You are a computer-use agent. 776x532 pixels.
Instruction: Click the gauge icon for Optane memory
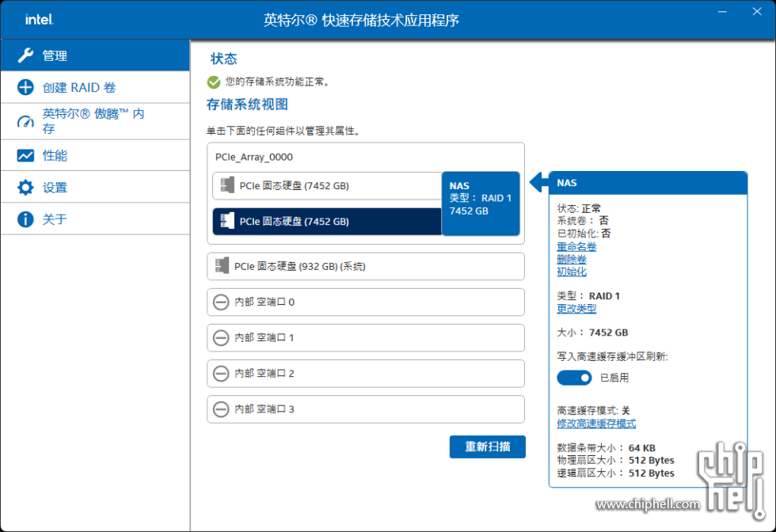(x=25, y=122)
